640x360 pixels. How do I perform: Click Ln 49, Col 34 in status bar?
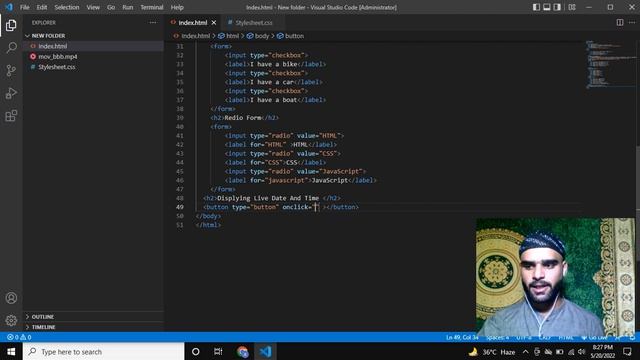pyautogui.click(x=462, y=338)
